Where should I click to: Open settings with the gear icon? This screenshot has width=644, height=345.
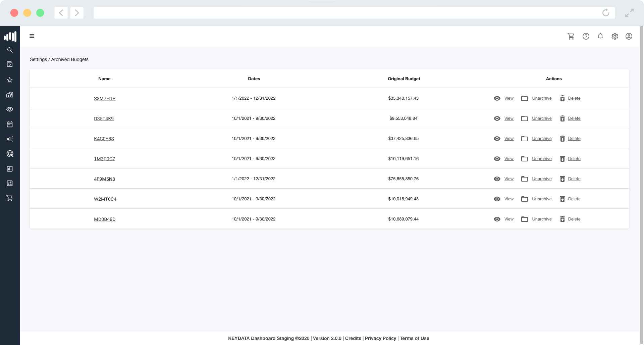click(615, 36)
